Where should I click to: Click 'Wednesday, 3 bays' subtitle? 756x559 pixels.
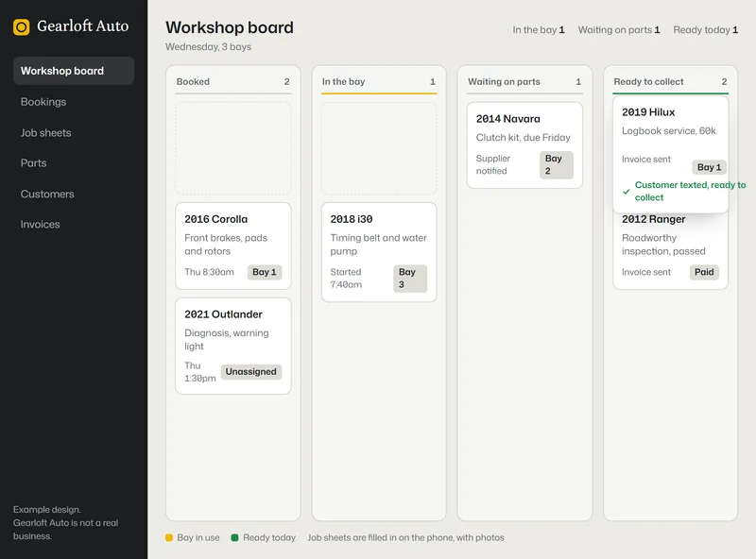[x=208, y=47]
